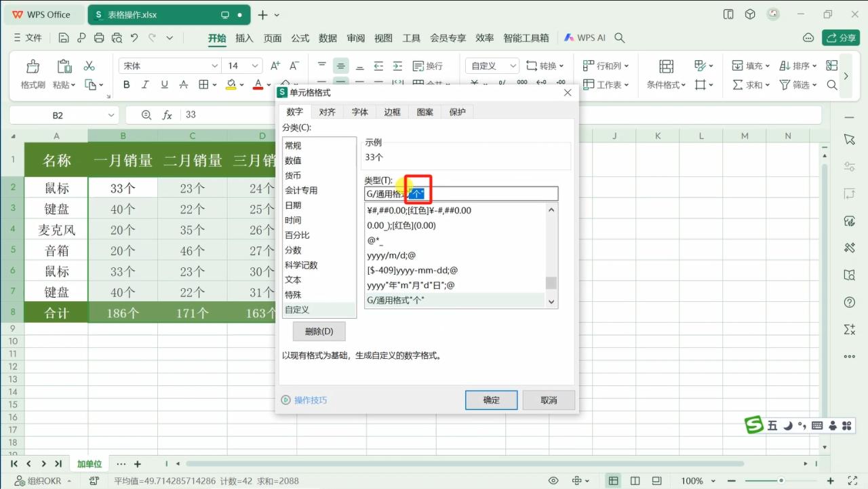Image resolution: width=868 pixels, height=489 pixels.
Task: Switch to the 字体 tab in dialog
Action: click(x=359, y=112)
